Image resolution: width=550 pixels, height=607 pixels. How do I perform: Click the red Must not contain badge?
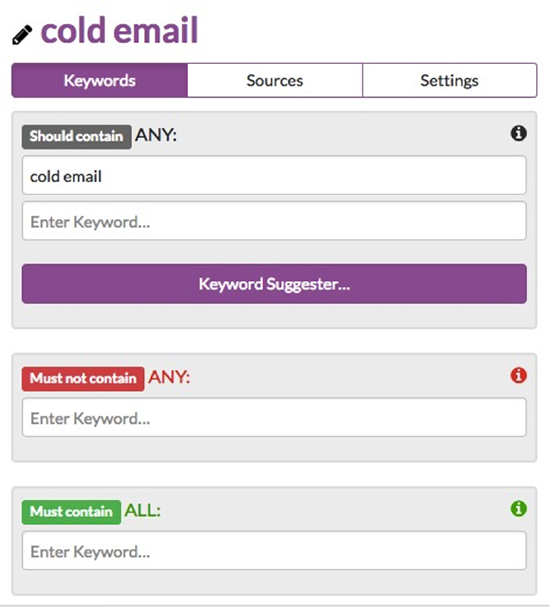click(x=83, y=379)
